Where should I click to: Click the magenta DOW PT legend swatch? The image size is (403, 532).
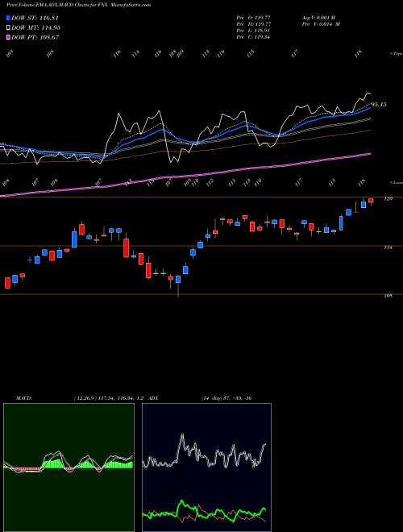9,37
